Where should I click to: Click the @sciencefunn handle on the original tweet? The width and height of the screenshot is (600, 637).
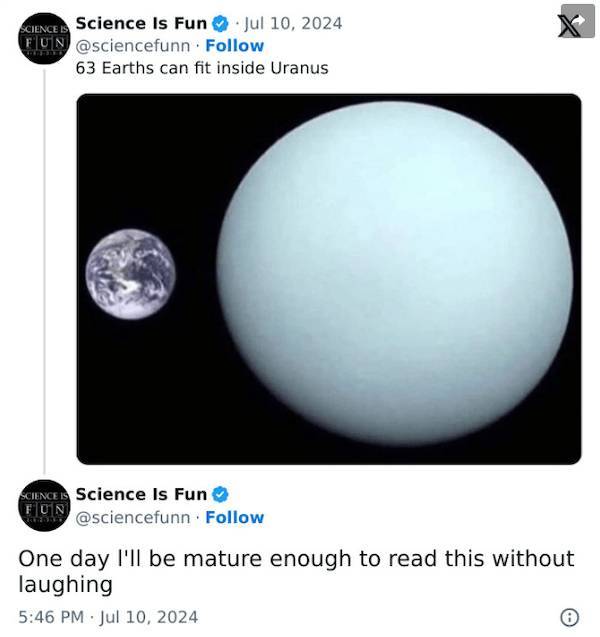(x=135, y=45)
